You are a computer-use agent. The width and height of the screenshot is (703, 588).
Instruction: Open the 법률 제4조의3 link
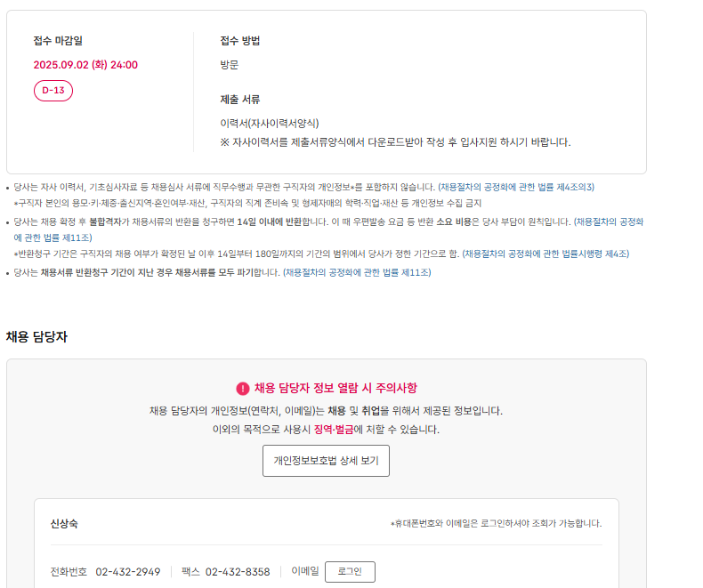coord(516,187)
